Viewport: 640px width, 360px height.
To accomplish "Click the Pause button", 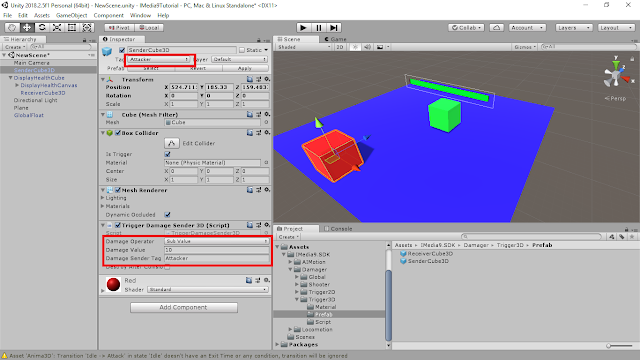I will click(x=318, y=27).
